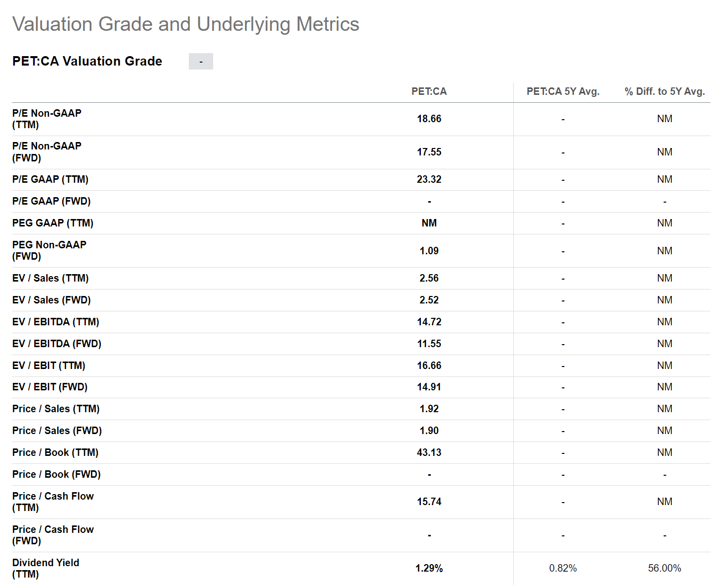Screen dimensions: 715x588
Task: Click the PET:CA 5Y Avg. column header
Action: pyautogui.click(x=563, y=91)
